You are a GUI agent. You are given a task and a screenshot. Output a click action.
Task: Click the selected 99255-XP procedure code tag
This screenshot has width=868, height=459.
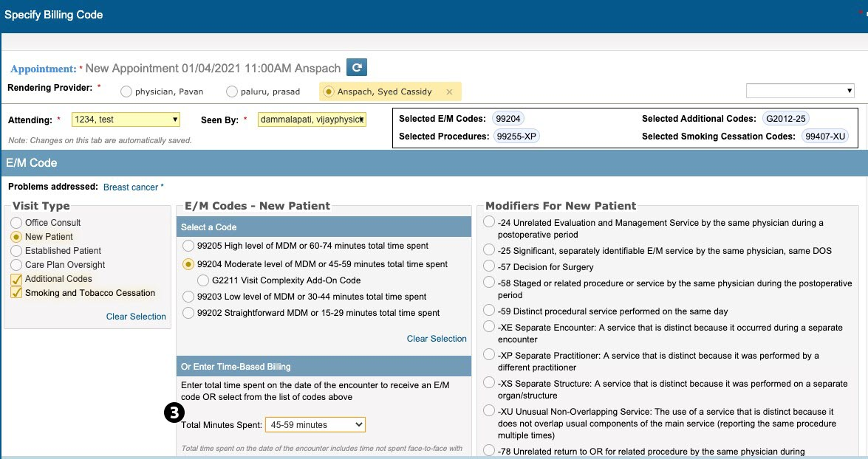(516, 137)
